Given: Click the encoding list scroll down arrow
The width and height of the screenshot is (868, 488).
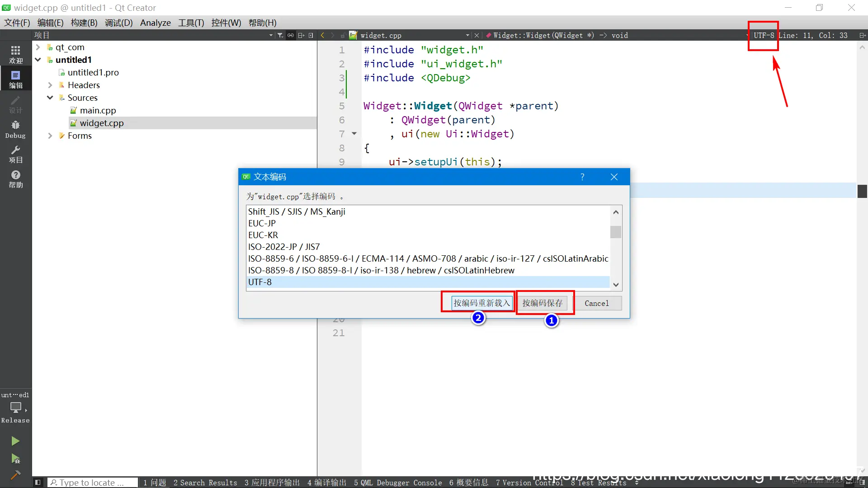Looking at the screenshot, I should (616, 285).
